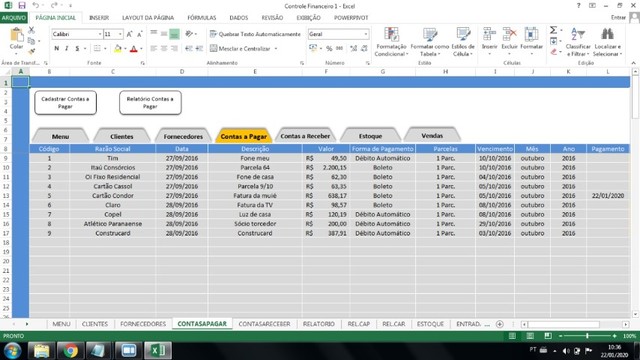Open the CONTASARECEBER worksheet tab

point(264,324)
